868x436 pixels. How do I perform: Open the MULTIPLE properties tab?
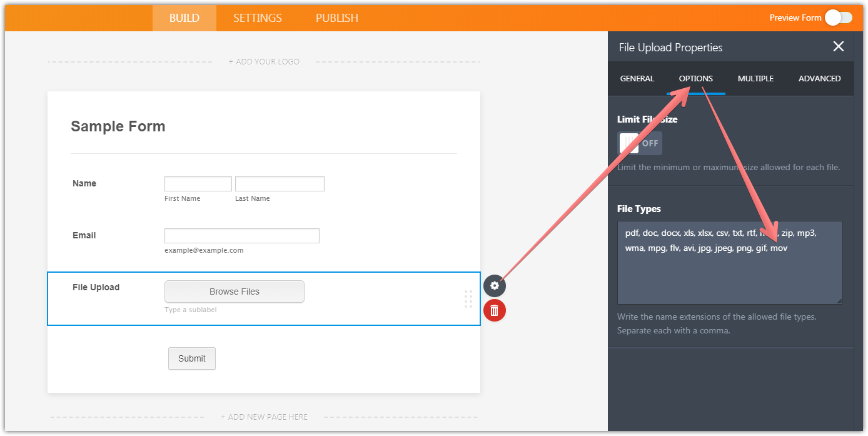(x=755, y=79)
